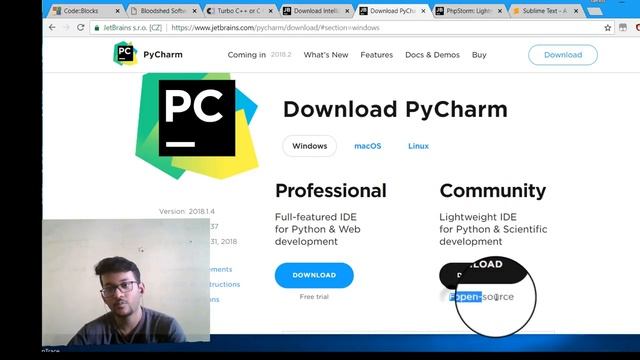
Task: Click the Professional heading
Action: [331, 191]
